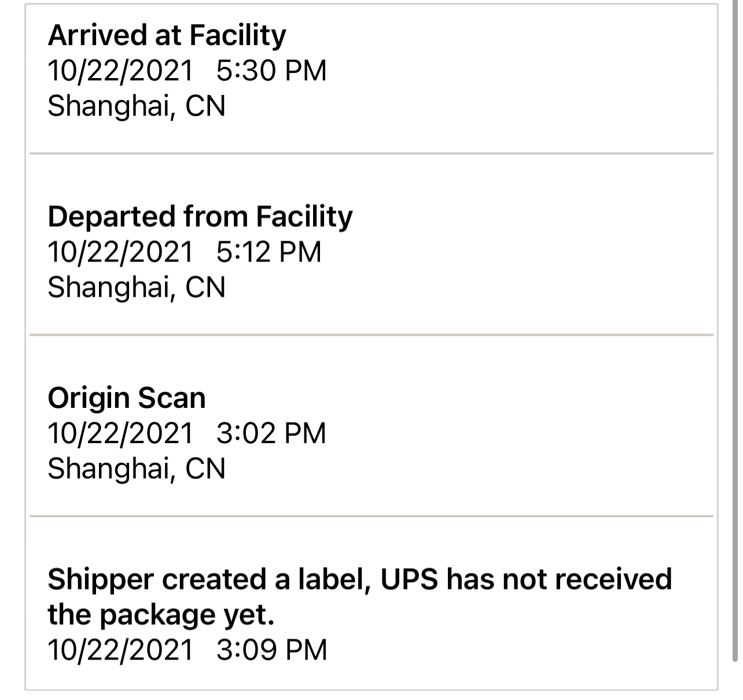
Task: Click the 3:02 PM timestamp
Action: [271, 433]
